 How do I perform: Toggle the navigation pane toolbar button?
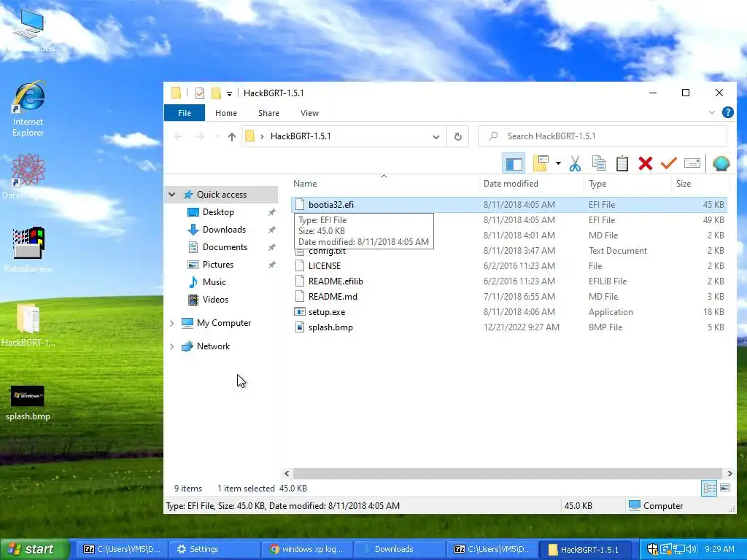[x=514, y=164]
